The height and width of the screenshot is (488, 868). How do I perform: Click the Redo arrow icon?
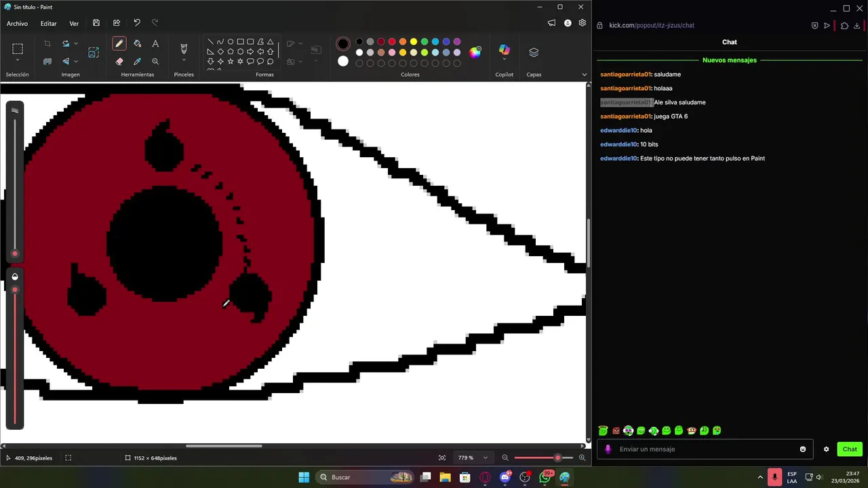[155, 23]
